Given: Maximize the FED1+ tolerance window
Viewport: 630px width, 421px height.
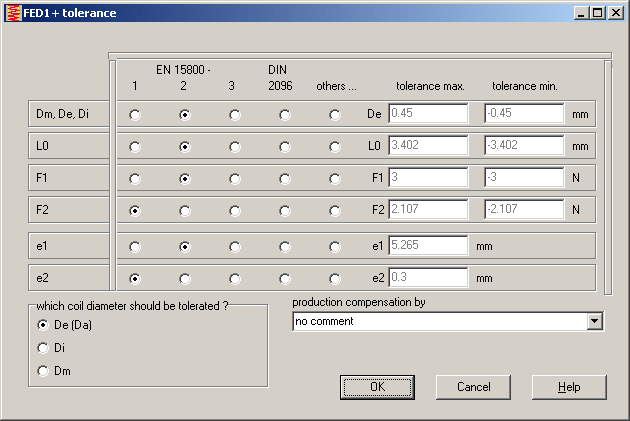Looking at the screenshot, I should click(x=599, y=13).
